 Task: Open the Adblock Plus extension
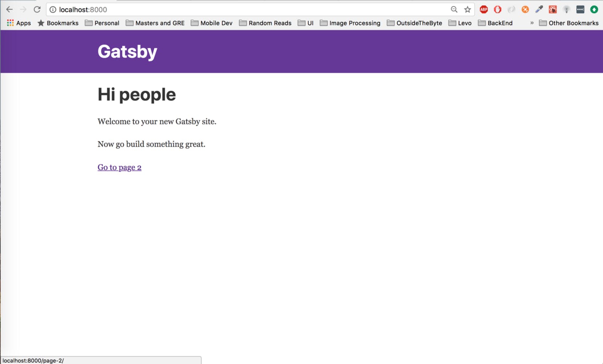[x=484, y=9]
